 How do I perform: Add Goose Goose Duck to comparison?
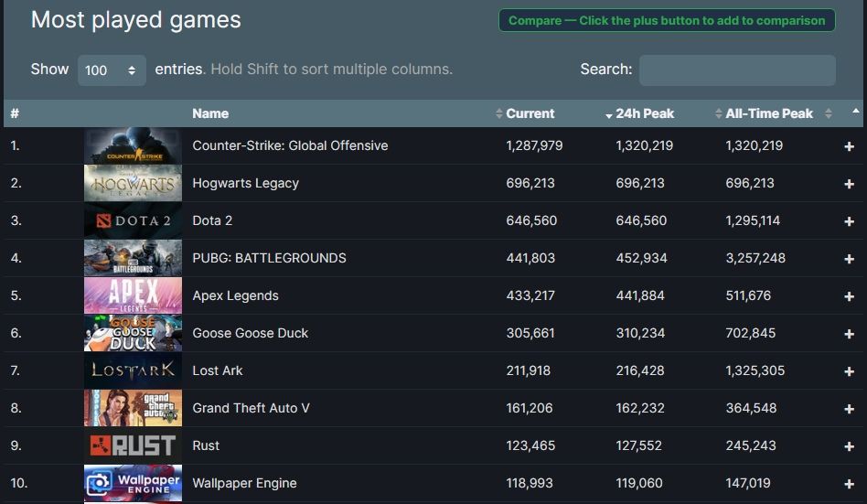click(849, 334)
